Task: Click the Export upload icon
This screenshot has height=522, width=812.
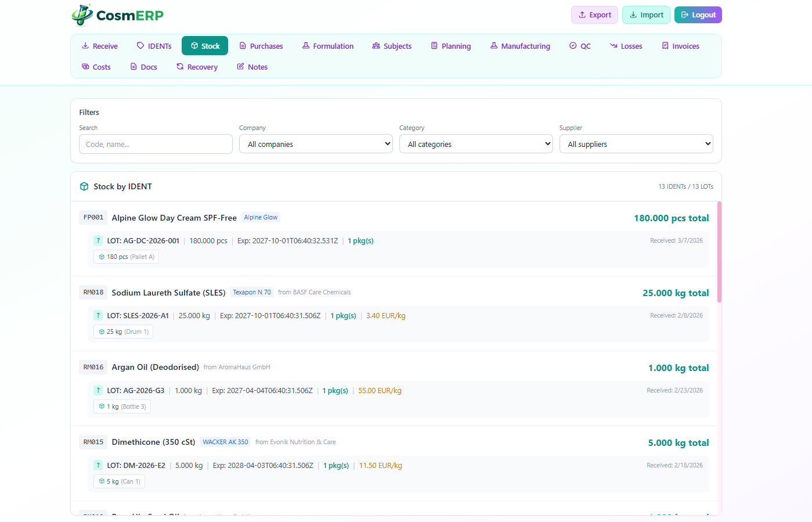Action: pos(583,15)
